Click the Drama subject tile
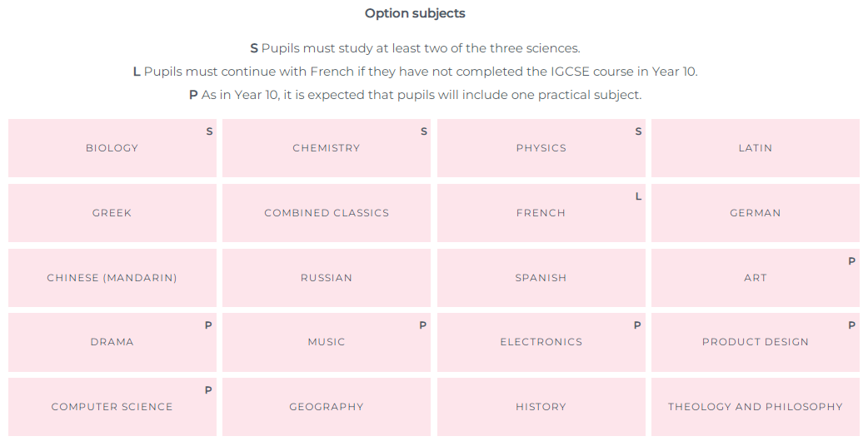This screenshot has height=446, width=868. click(x=112, y=342)
